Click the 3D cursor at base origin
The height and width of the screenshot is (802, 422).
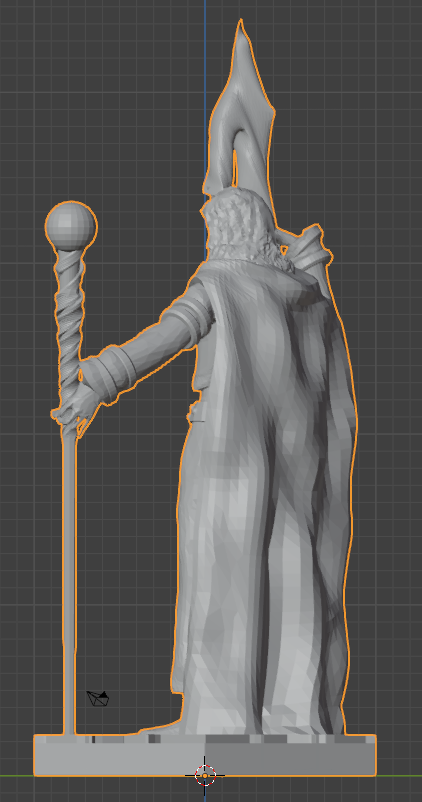(x=205, y=776)
